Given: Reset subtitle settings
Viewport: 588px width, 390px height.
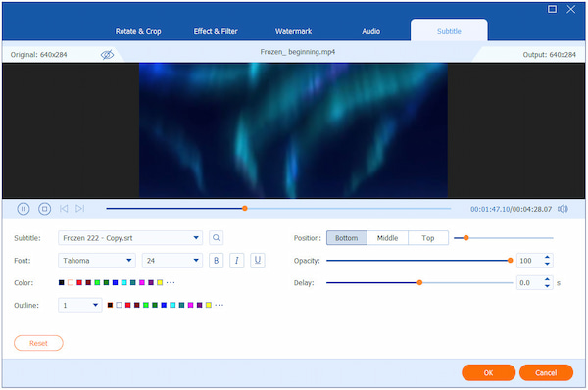Looking at the screenshot, I should pos(38,343).
